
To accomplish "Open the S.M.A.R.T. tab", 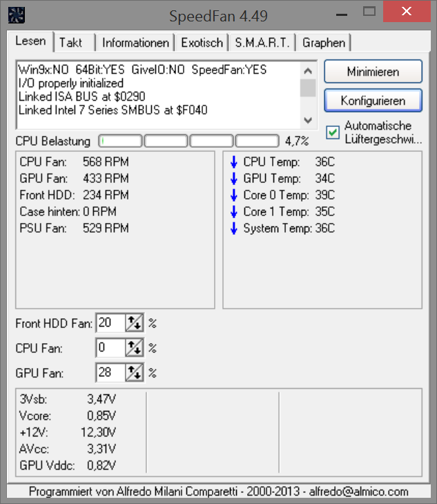I will 262,43.
